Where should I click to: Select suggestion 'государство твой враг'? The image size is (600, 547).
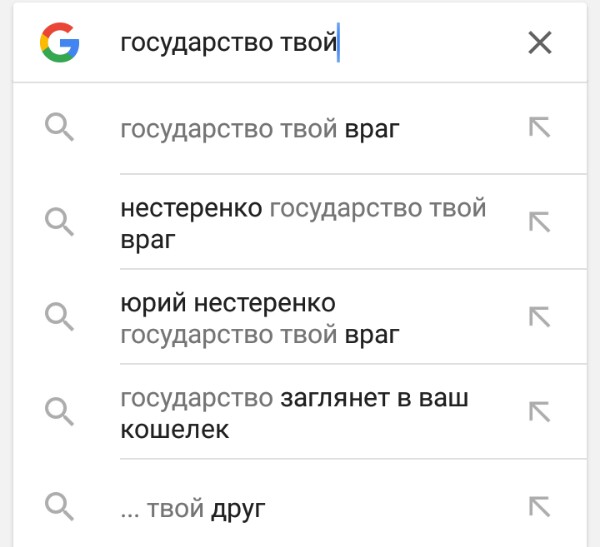(259, 128)
